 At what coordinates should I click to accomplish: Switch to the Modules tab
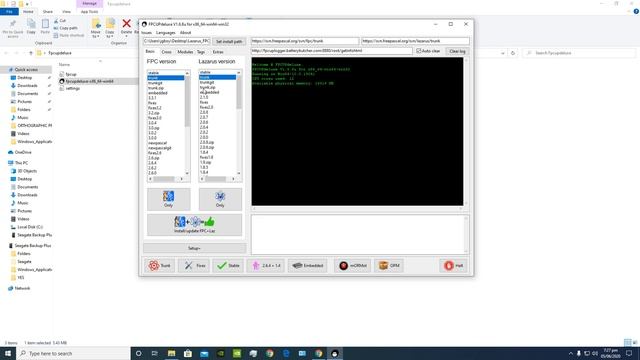(185, 52)
